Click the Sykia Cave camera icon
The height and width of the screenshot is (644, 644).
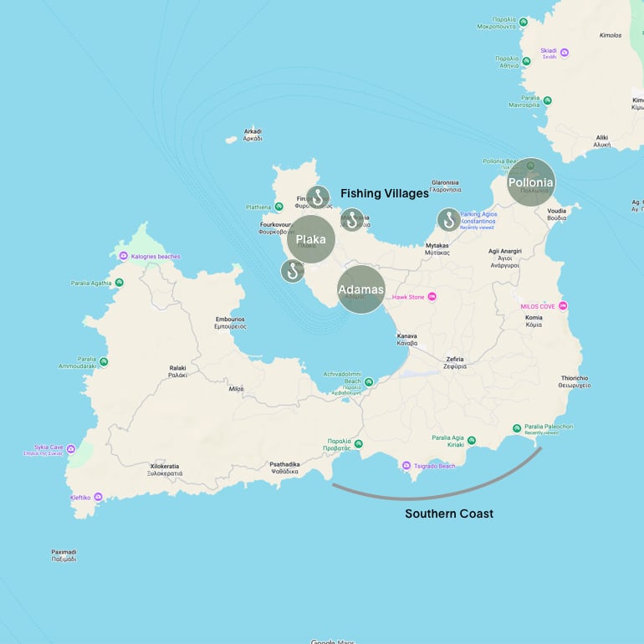70,449
